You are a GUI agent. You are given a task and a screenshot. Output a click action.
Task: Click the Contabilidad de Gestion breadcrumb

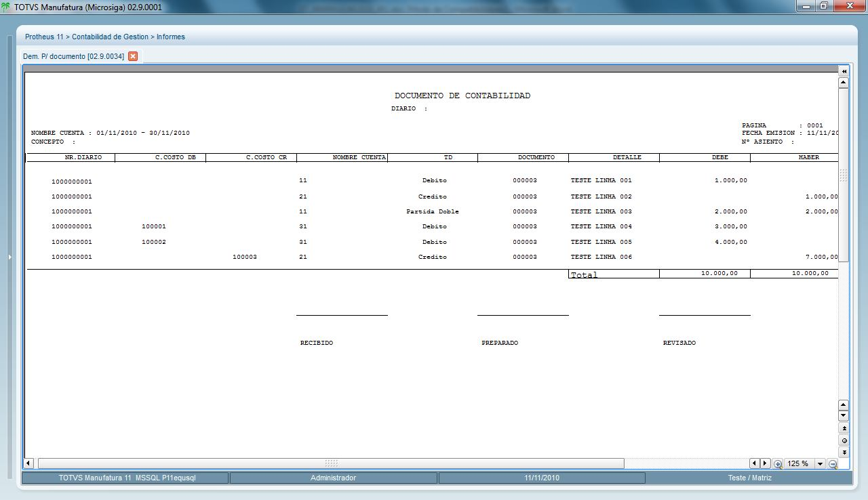coord(110,37)
